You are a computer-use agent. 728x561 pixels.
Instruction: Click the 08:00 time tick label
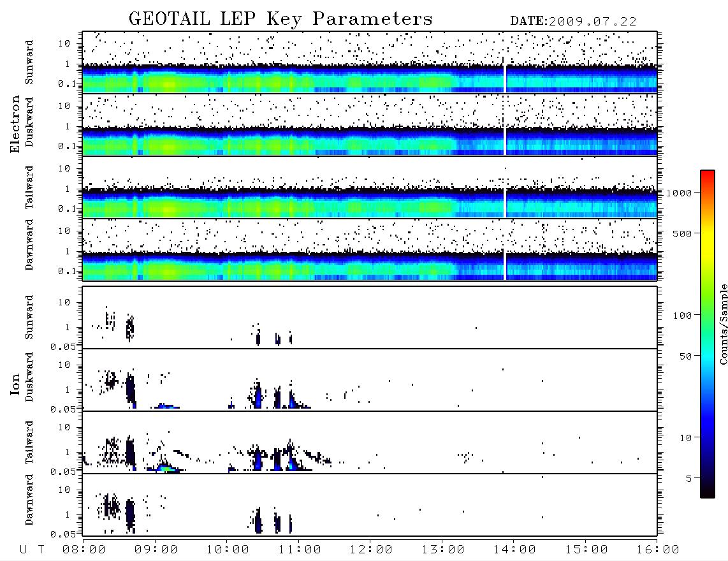click(x=84, y=550)
